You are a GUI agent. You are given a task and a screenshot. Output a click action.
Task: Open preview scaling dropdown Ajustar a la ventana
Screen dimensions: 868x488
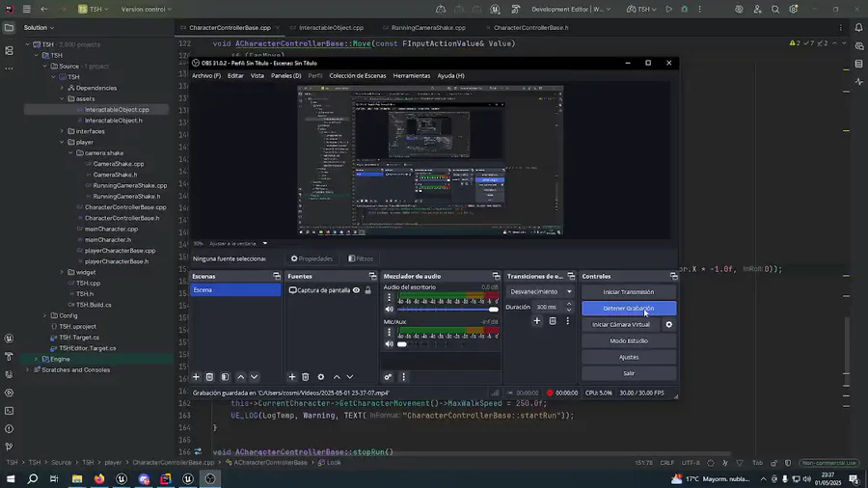pos(238,243)
